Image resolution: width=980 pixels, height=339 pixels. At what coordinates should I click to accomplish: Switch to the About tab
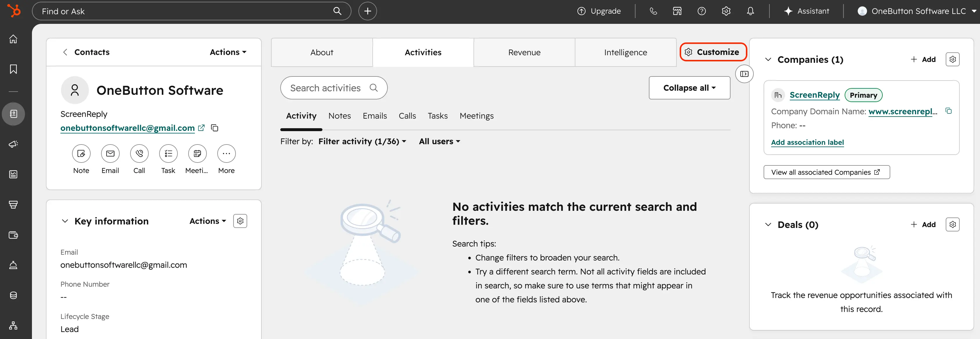322,52
